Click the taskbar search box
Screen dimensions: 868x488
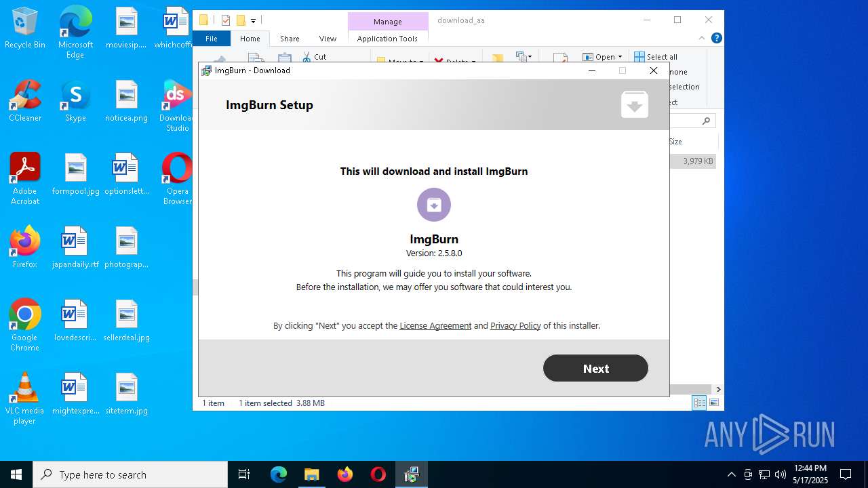130,474
